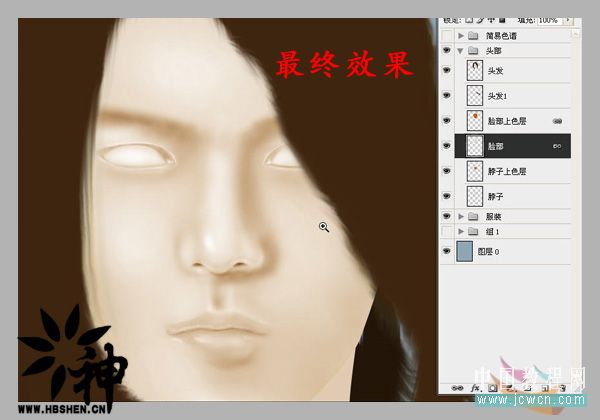Toggle visibility of selected 脸部 layer
The height and width of the screenshot is (420, 600).
tap(446, 146)
